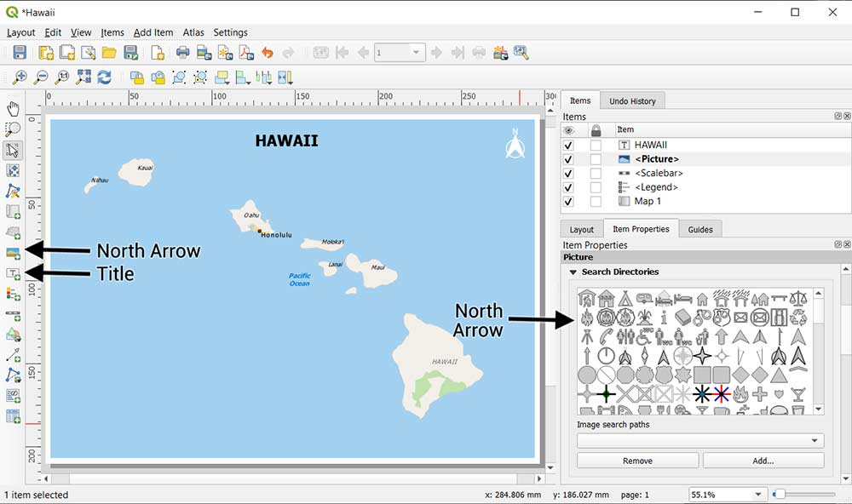Add pages to the layout

point(158,53)
